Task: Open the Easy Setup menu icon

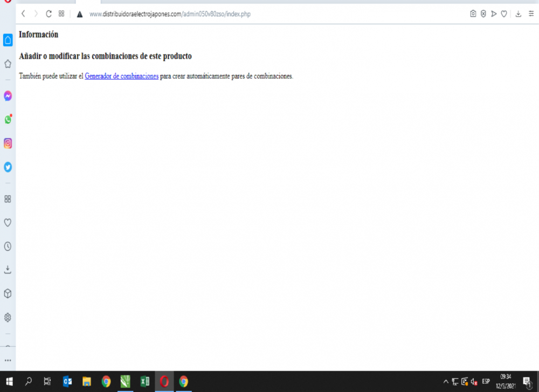Action: [x=531, y=14]
